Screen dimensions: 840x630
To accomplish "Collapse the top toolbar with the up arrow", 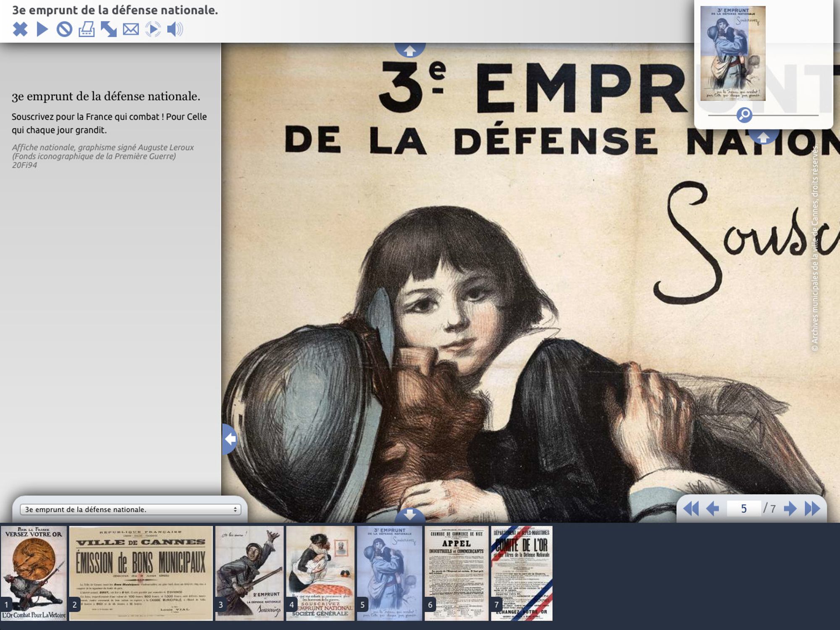I will tap(410, 50).
